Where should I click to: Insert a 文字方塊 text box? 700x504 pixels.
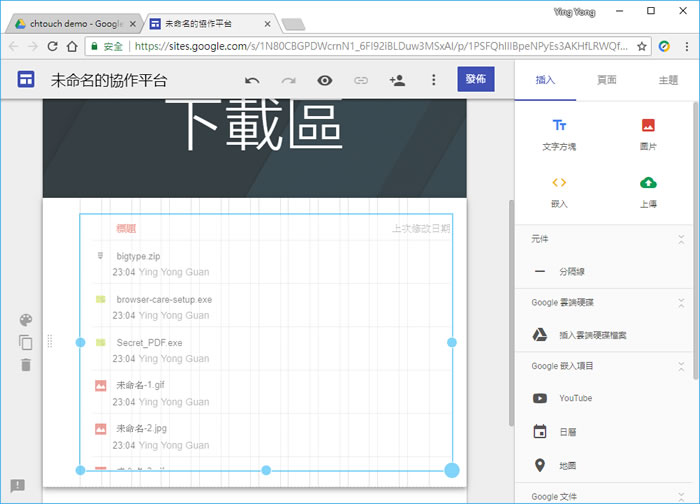click(x=559, y=133)
